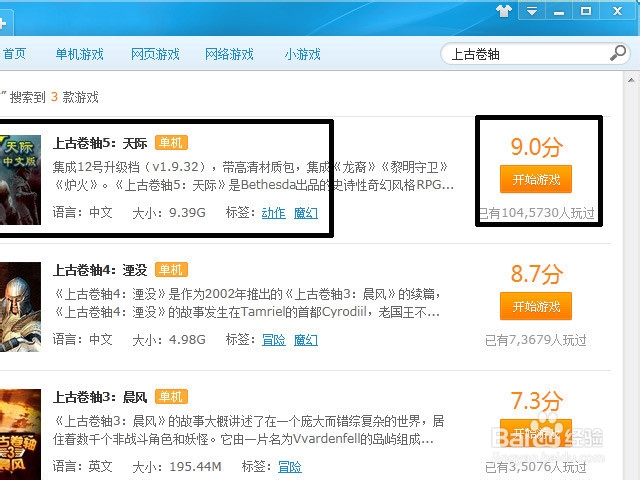
Task: Click 单机 badge next to 上古卷轴5
Action: [171, 143]
